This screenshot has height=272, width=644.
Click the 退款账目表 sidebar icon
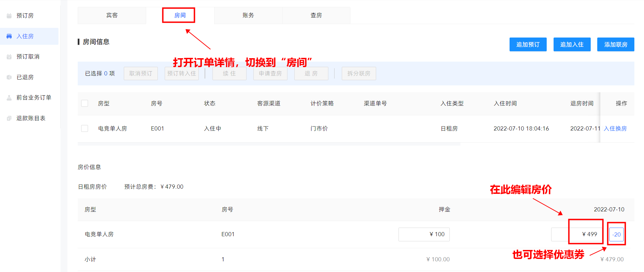click(x=9, y=118)
